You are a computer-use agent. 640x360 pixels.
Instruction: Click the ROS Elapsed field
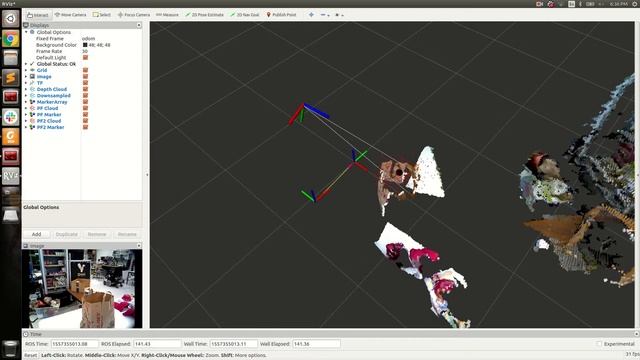coord(157,344)
